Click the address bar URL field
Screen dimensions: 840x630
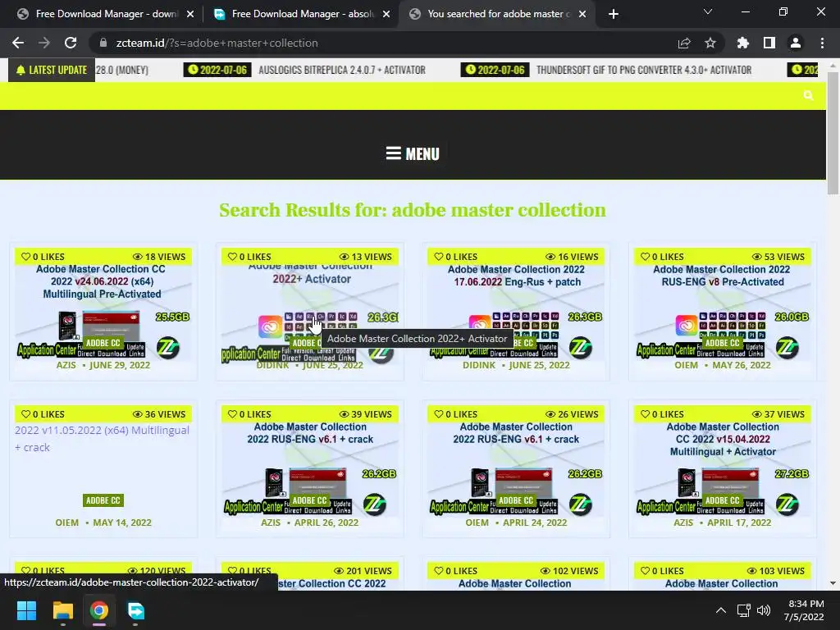coord(386,43)
